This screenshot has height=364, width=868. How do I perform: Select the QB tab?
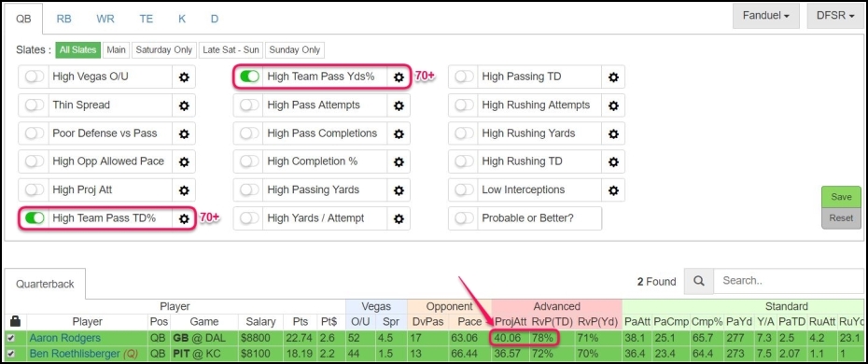23,19
